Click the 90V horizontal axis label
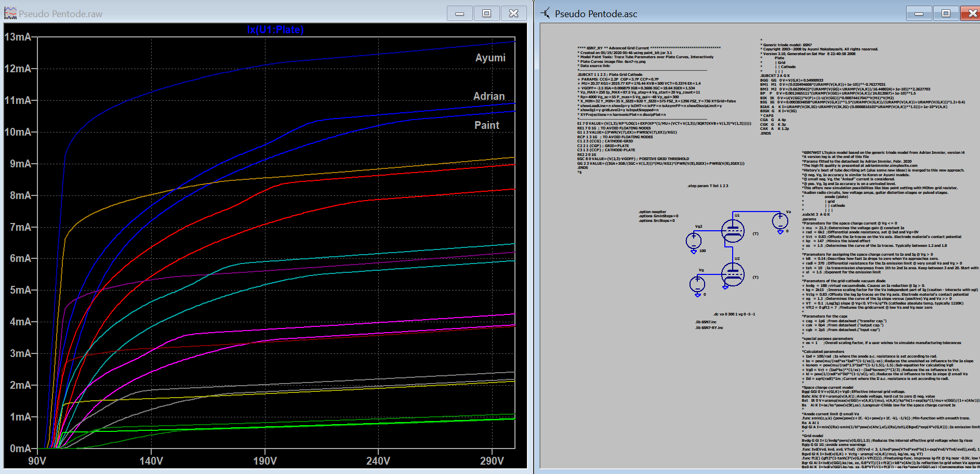This screenshot has width=980, height=474. [37, 461]
